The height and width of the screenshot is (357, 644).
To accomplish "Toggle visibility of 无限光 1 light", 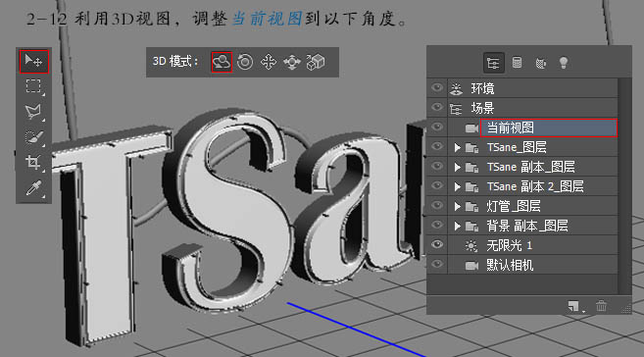I will (437, 244).
